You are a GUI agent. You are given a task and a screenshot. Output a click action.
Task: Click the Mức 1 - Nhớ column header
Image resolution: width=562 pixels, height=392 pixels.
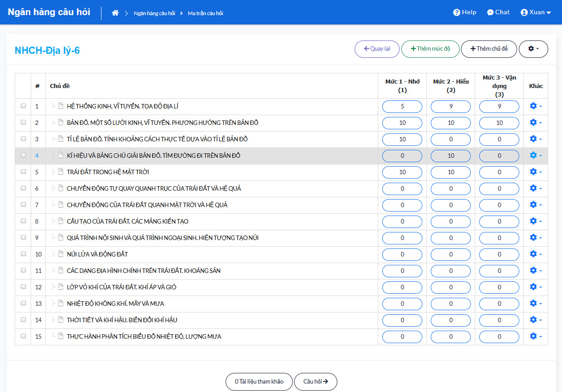402,86
